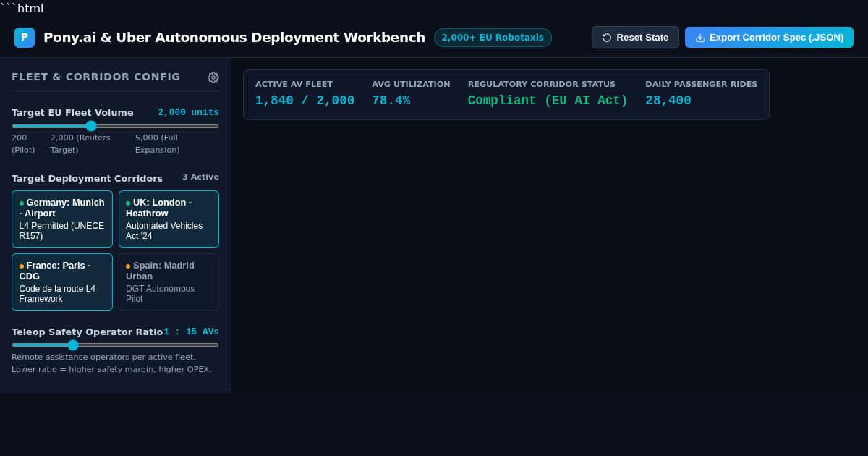Click 'Compliant (EU AI Act)' status
The height and width of the screenshot is (456, 868).
coord(548,101)
